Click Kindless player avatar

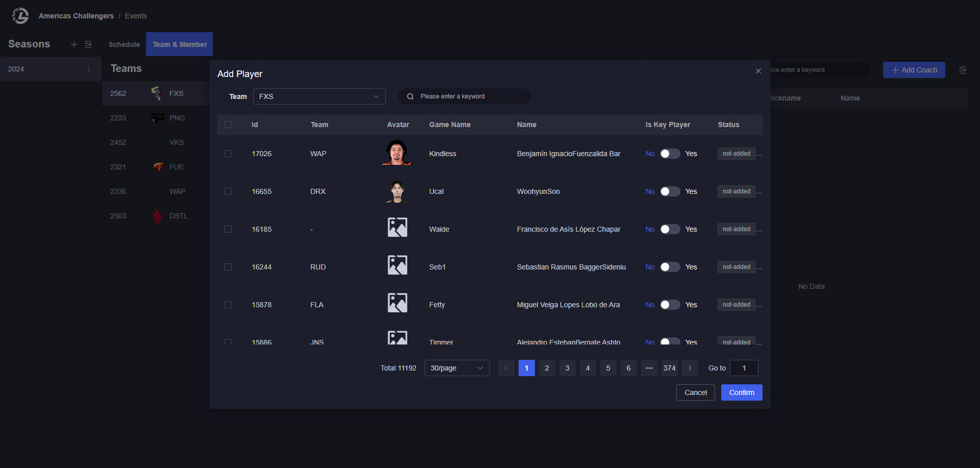click(x=397, y=153)
